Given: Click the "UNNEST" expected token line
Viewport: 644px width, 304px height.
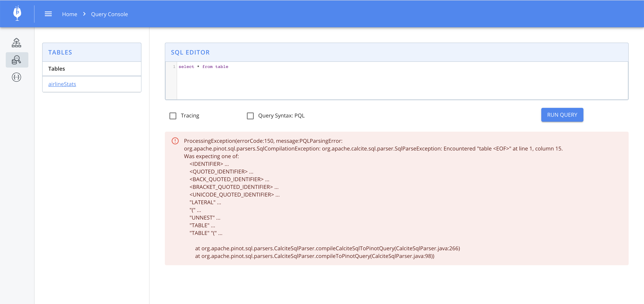Looking at the screenshot, I should tap(205, 218).
